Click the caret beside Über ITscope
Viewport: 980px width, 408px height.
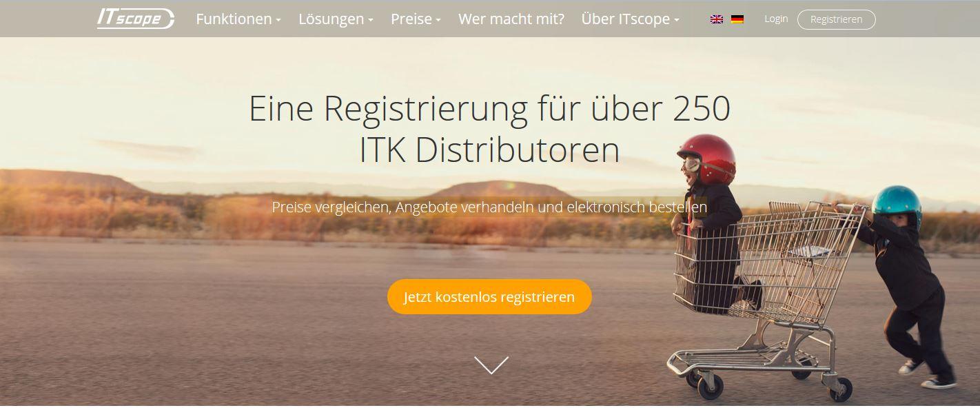pyautogui.click(x=677, y=21)
